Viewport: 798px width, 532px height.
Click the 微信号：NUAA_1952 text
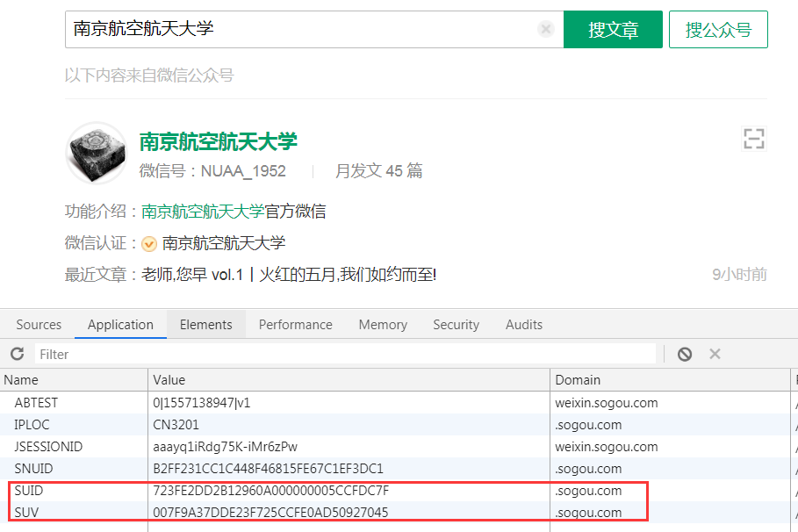click(x=212, y=170)
